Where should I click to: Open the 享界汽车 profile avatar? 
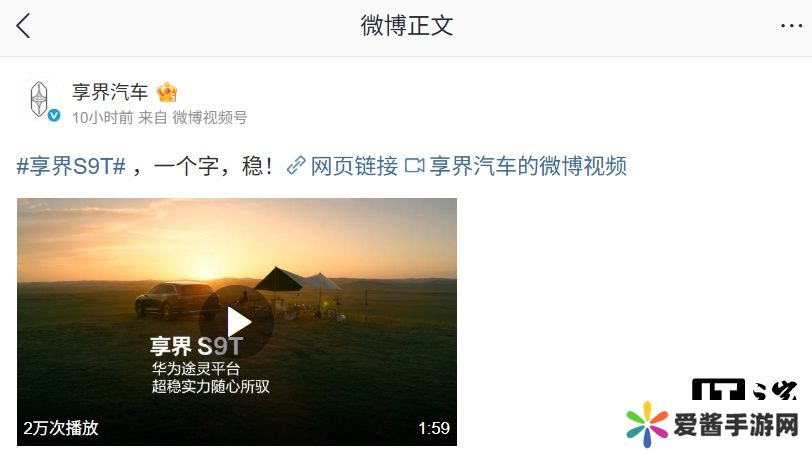(x=39, y=99)
